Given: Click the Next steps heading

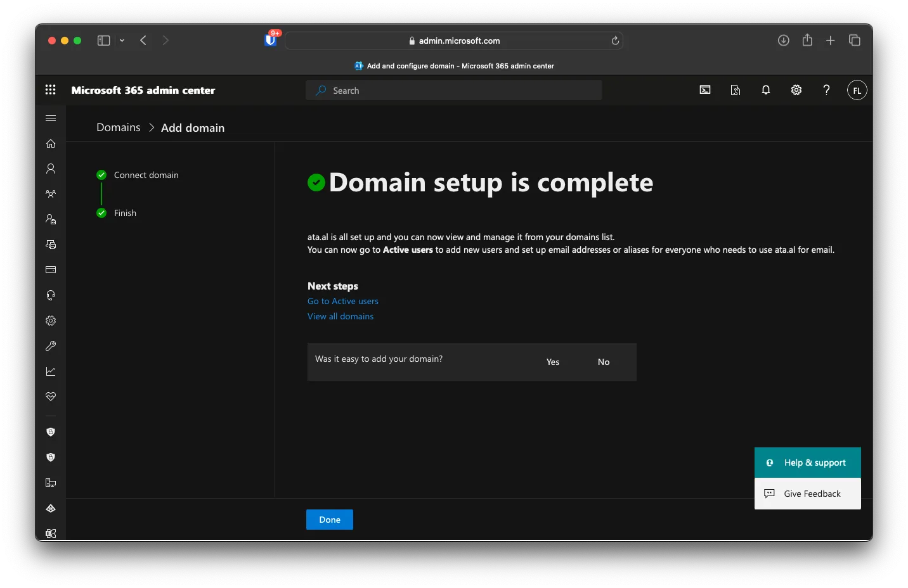Looking at the screenshot, I should pyautogui.click(x=333, y=286).
